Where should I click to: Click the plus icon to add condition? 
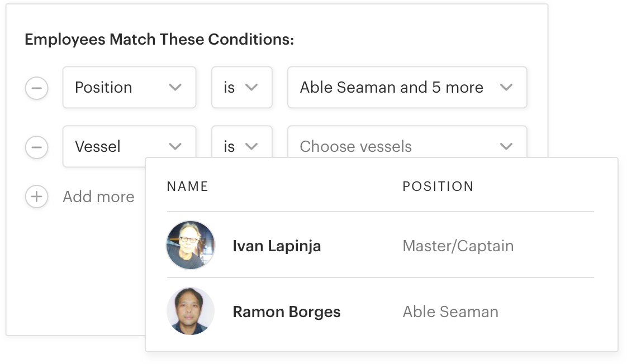[36, 197]
